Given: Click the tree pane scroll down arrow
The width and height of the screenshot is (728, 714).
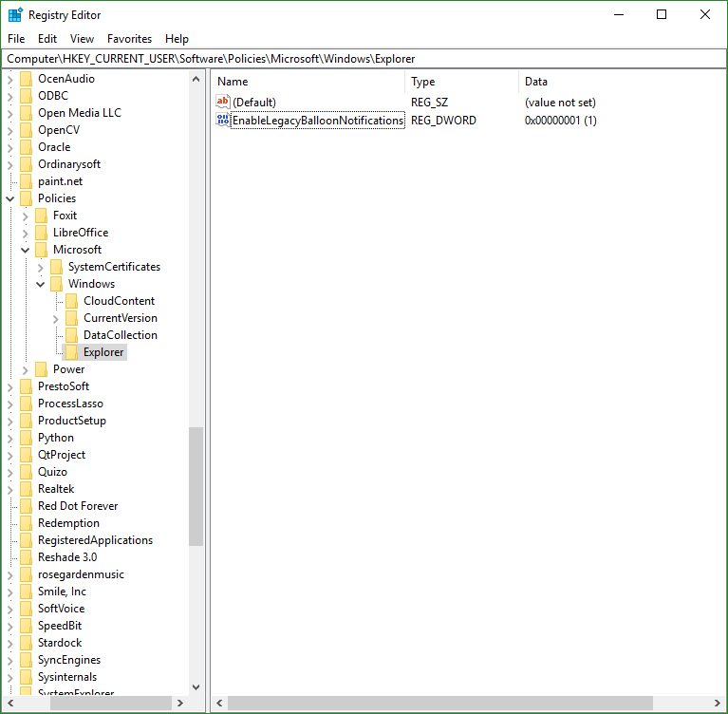Looking at the screenshot, I should [x=196, y=686].
